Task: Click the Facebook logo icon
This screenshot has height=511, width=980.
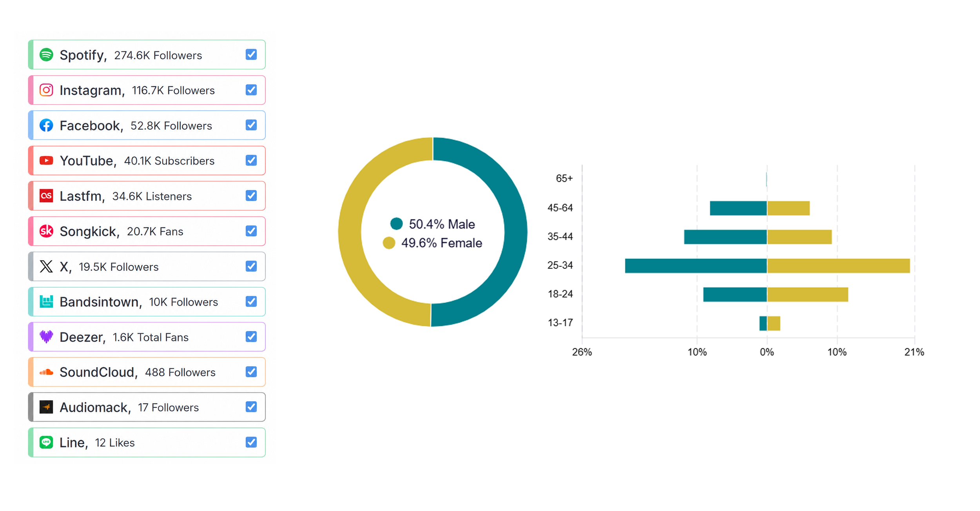Action: click(46, 125)
